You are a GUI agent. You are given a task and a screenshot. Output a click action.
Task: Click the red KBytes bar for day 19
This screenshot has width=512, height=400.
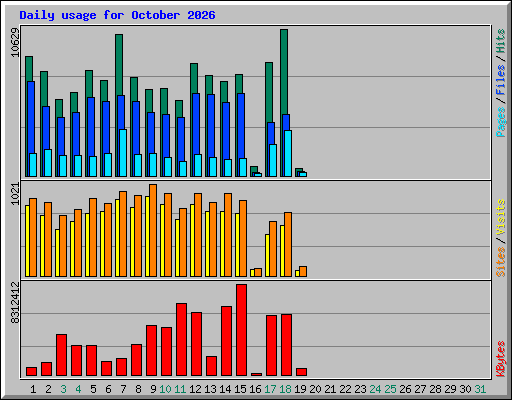[x=301, y=372]
